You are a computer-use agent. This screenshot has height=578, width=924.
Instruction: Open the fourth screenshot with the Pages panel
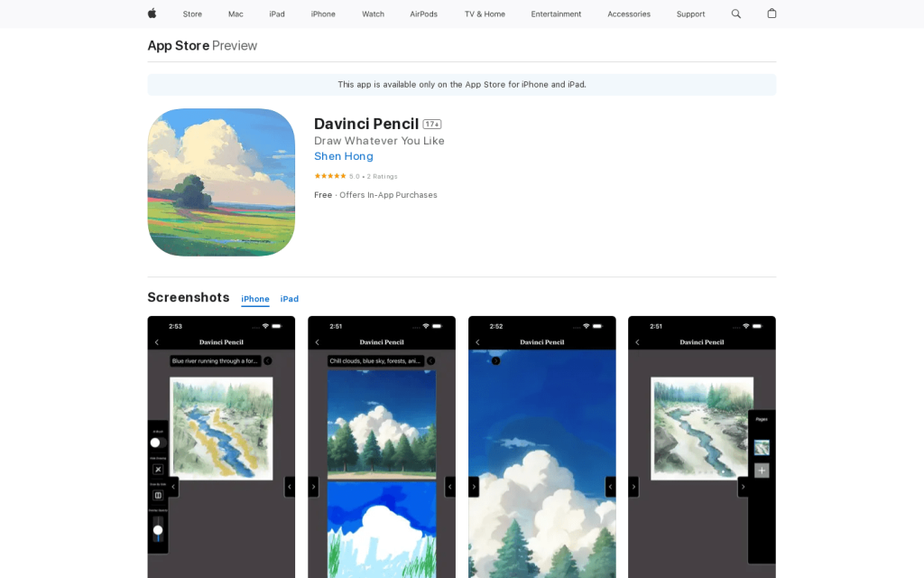pyautogui.click(x=702, y=447)
